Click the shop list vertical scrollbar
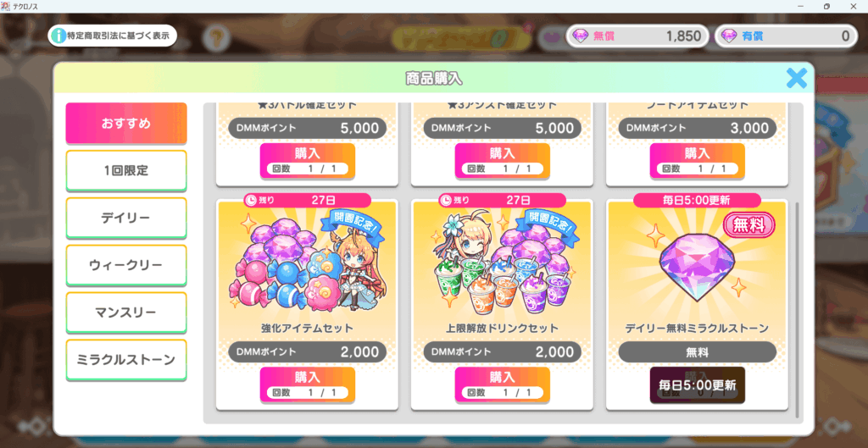 pos(797,310)
